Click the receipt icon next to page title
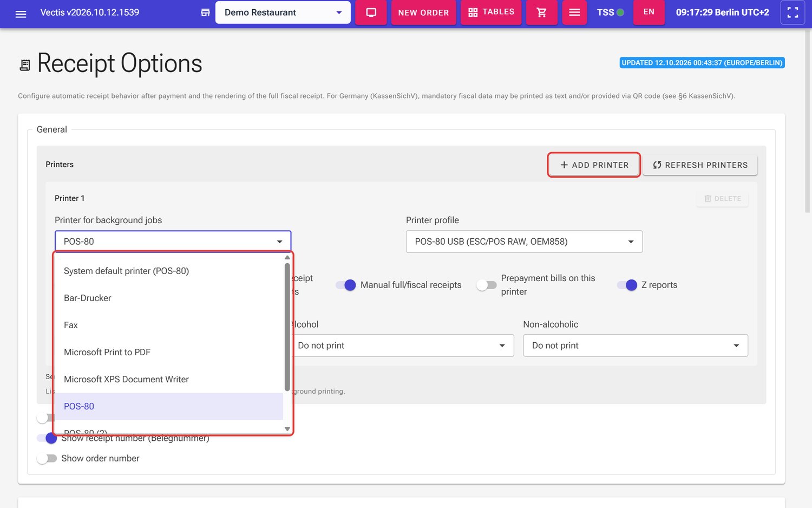Viewport: 812px width, 508px height. point(25,65)
